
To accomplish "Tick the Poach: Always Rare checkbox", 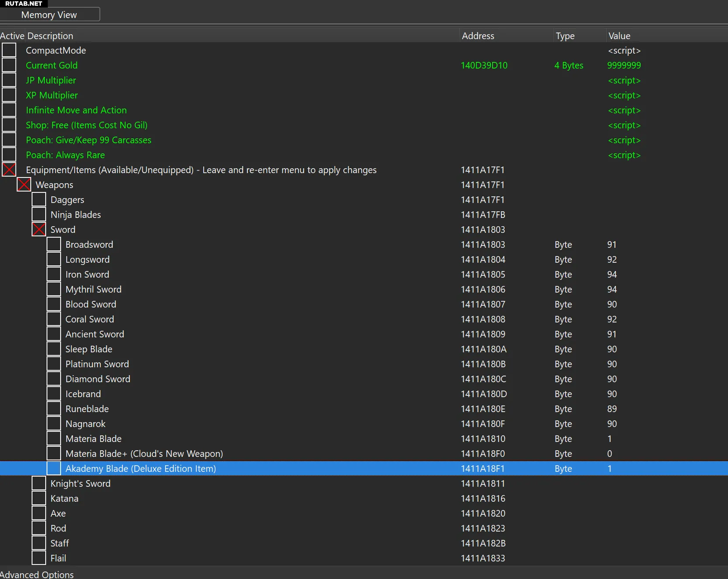I will (9, 155).
